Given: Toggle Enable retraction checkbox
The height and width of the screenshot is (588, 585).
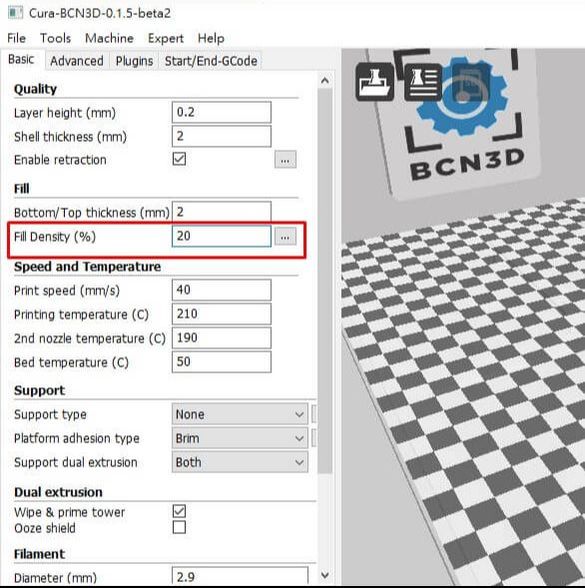Looking at the screenshot, I should 179,159.
